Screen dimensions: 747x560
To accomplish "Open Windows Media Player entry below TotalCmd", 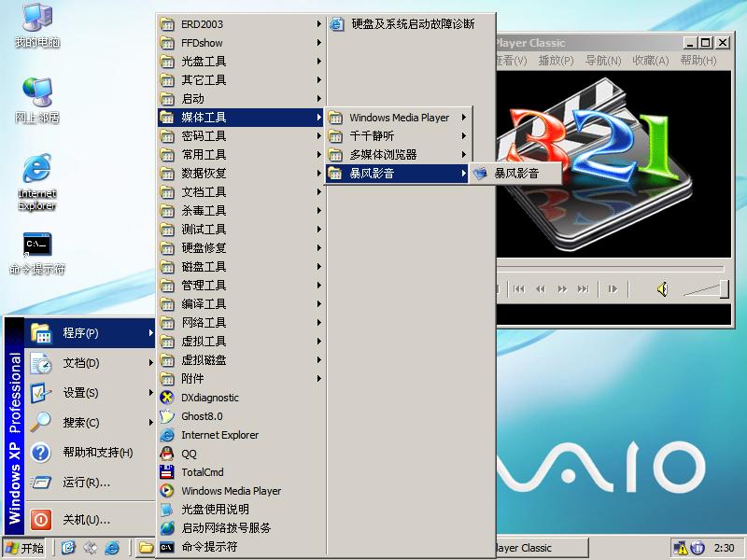I will 241,491.
